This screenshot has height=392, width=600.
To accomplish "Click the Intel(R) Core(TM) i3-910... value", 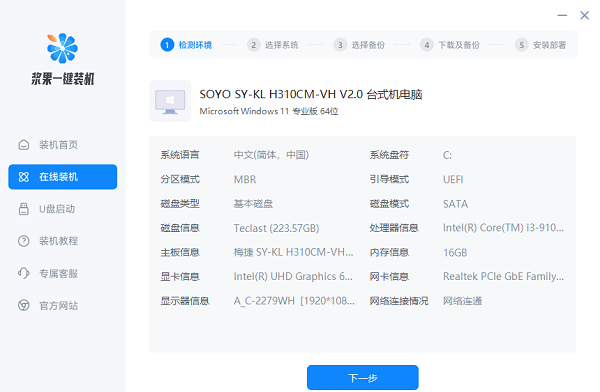I will (x=503, y=228).
